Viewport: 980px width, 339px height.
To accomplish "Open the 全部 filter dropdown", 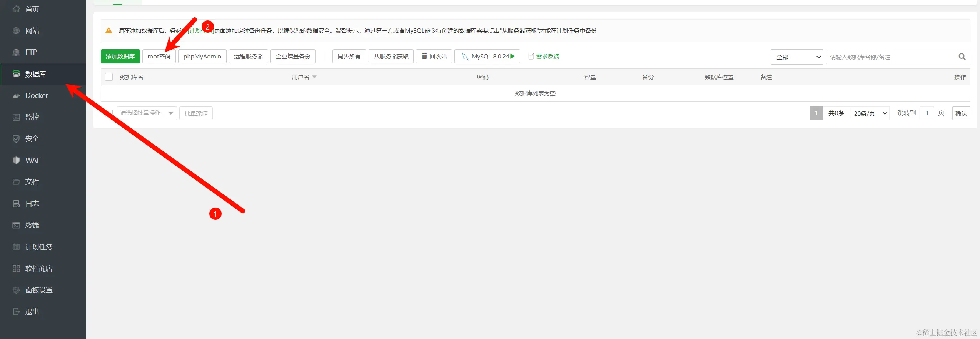I will click(797, 57).
